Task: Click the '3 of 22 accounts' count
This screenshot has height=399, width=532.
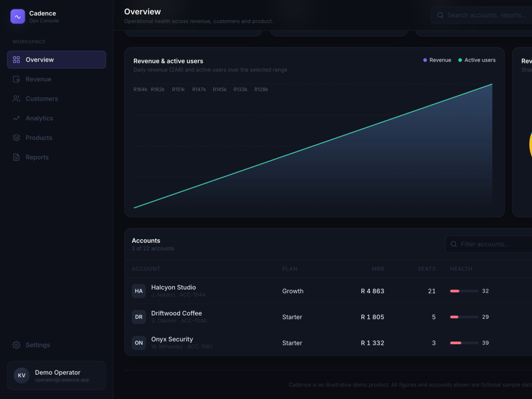Action: click(x=153, y=248)
